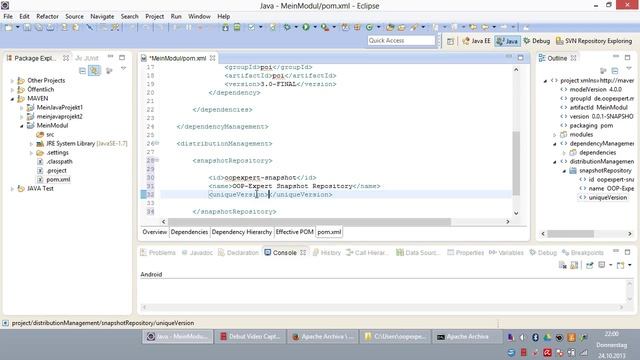Open the Declaration view tab
640x360 pixels.
tap(238, 253)
